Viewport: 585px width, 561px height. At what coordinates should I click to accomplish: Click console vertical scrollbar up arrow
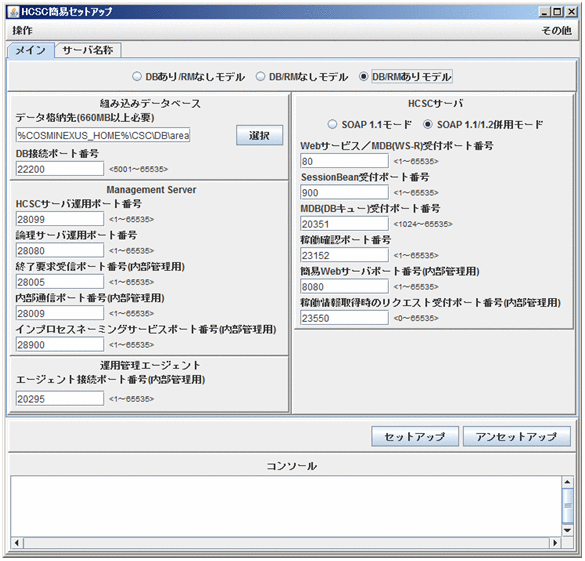(567, 482)
